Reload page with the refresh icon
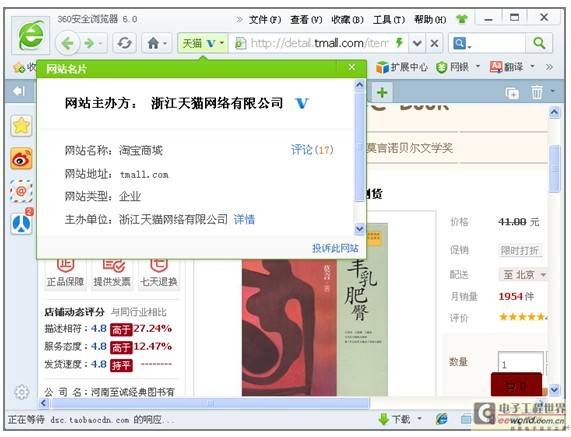This screenshot has height=437, width=571. coord(125,44)
